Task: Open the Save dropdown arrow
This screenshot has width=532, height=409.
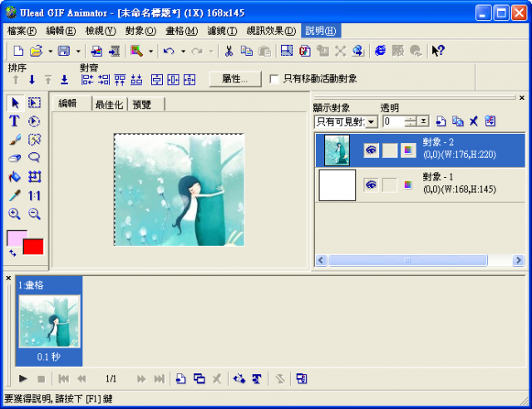Action: 78,52
